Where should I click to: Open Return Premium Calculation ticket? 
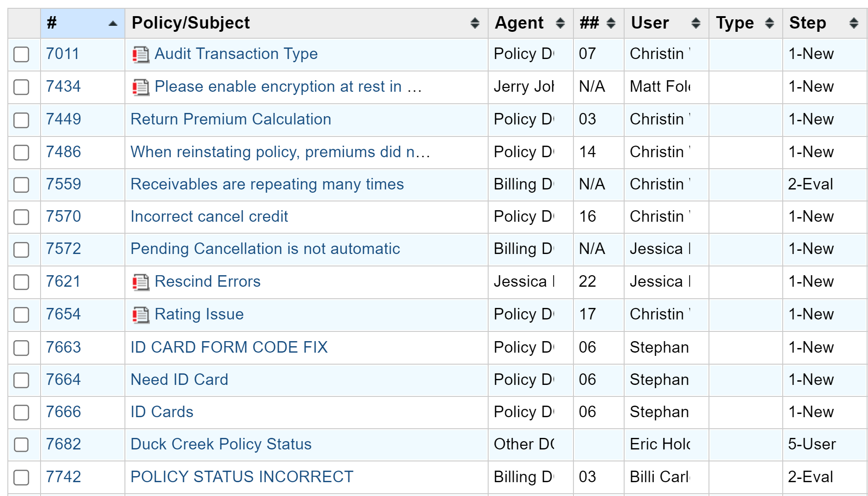tap(230, 119)
